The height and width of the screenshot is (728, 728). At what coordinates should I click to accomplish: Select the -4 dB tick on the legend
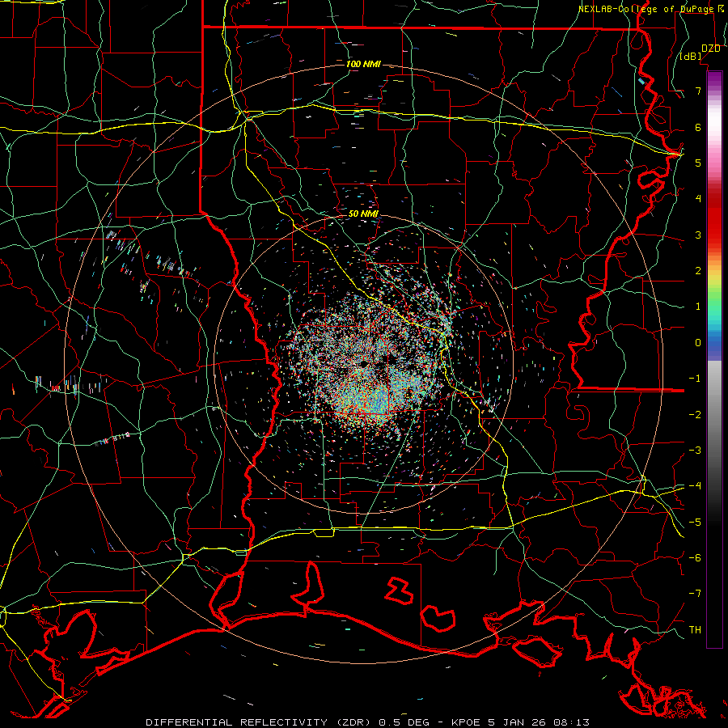click(x=695, y=486)
